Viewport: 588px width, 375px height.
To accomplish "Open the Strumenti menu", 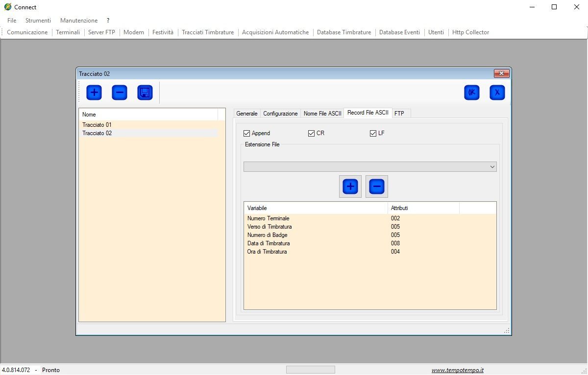I will click(x=38, y=21).
